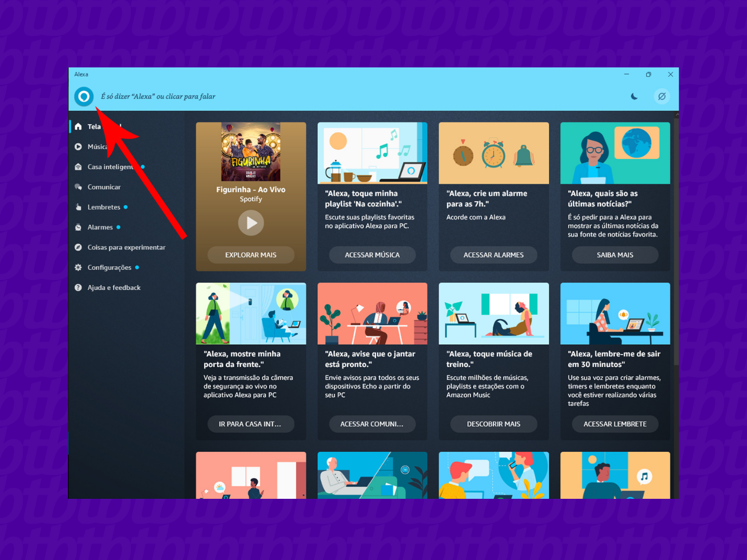Click SAIBA MAIS on the news card
The height and width of the screenshot is (560, 747).
[x=615, y=255]
